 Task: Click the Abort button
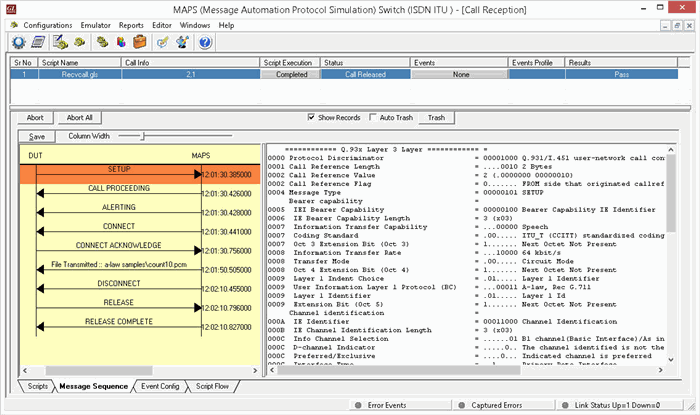coord(35,118)
